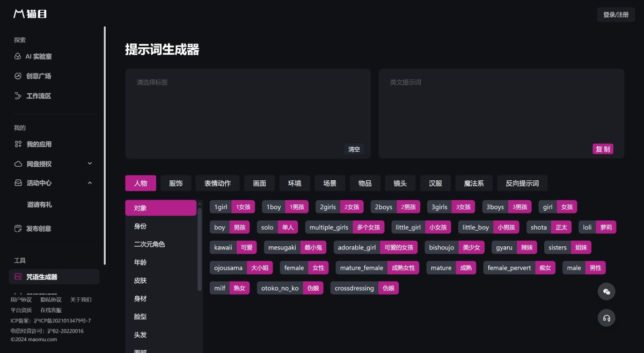Click the 登录/注册 button
Screen dimensions: 644x353
pyautogui.click(x=616, y=16)
